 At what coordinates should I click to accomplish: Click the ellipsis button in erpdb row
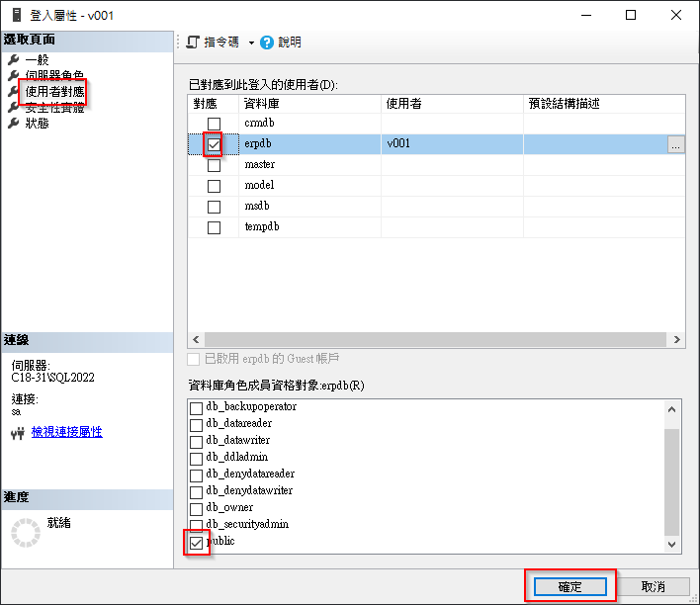click(x=676, y=144)
